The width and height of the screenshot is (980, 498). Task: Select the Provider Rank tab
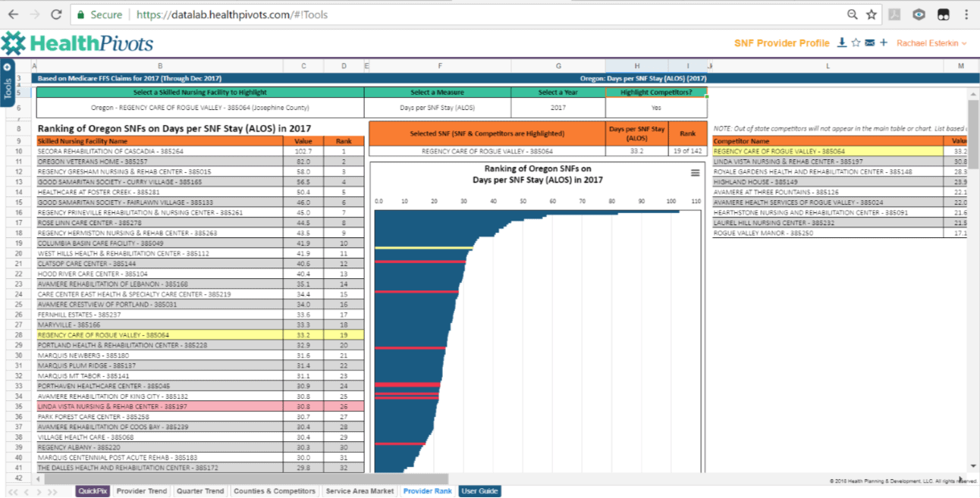427,491
